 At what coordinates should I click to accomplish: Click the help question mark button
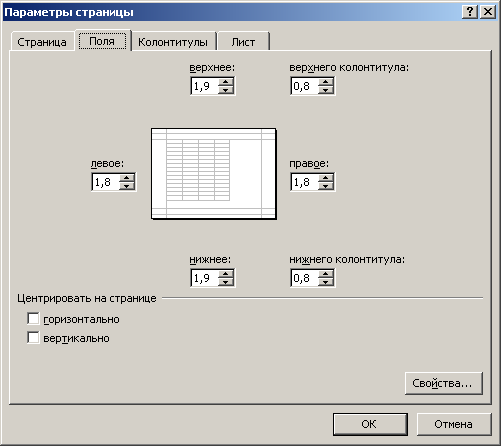[470, 12]
